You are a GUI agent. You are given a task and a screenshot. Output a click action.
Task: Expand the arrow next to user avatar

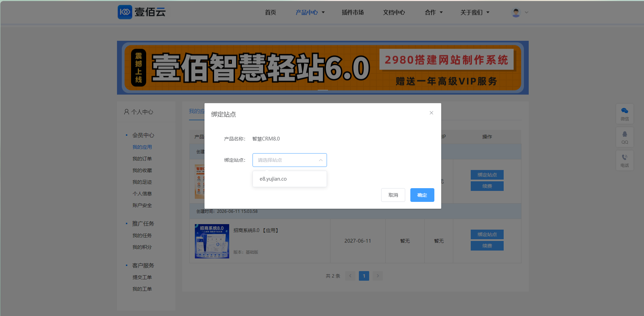[x=527, y=12]
